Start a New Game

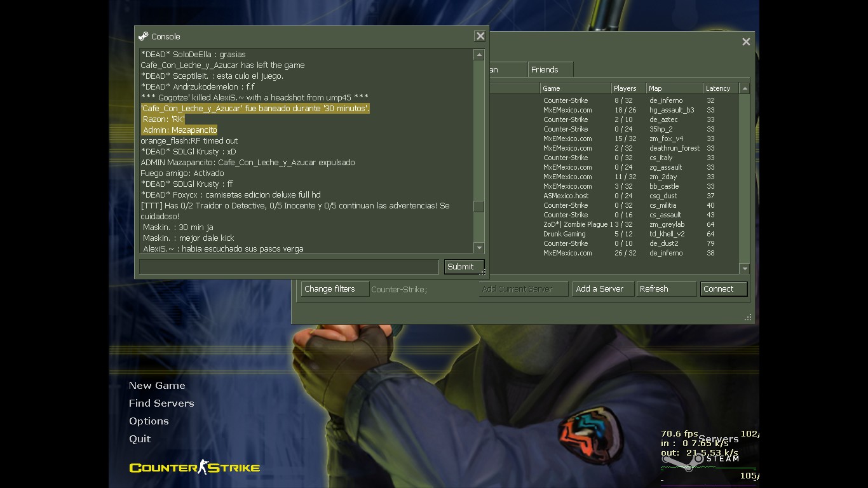(x=157, y=386)
